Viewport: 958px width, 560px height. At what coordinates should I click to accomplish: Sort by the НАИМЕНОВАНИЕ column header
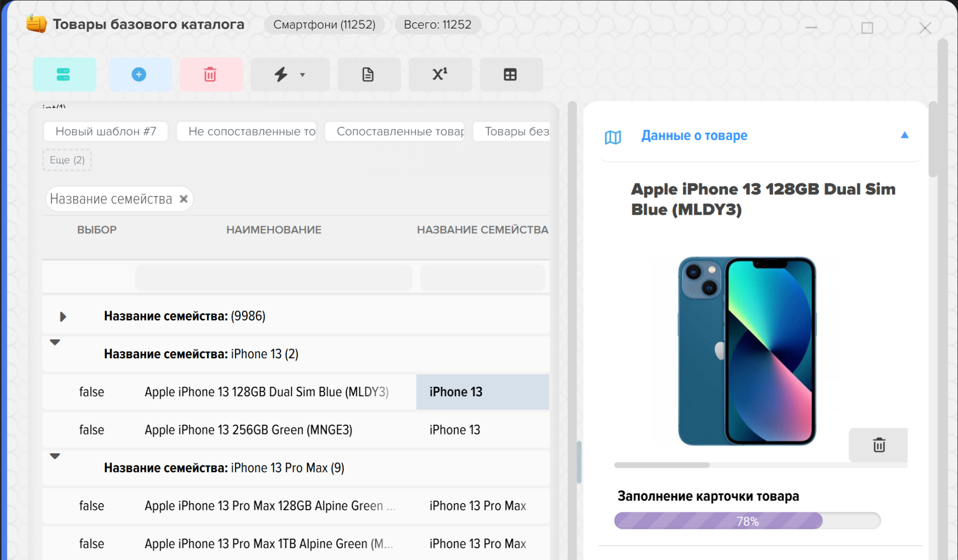274,230
